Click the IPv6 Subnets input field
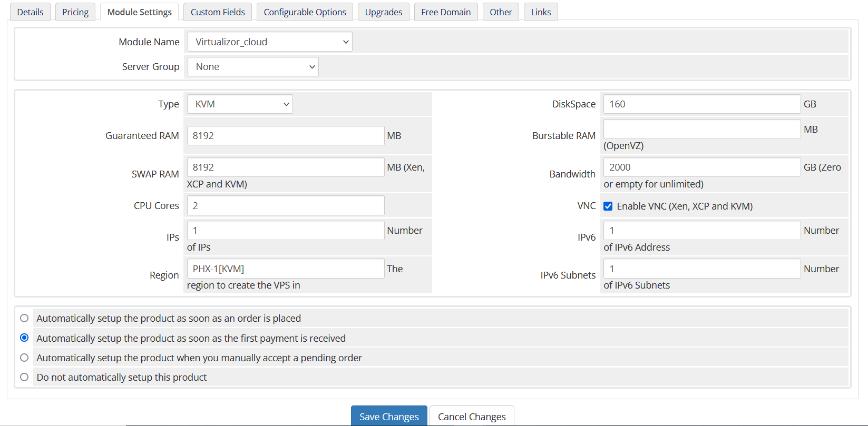 (x=702, y=269)
